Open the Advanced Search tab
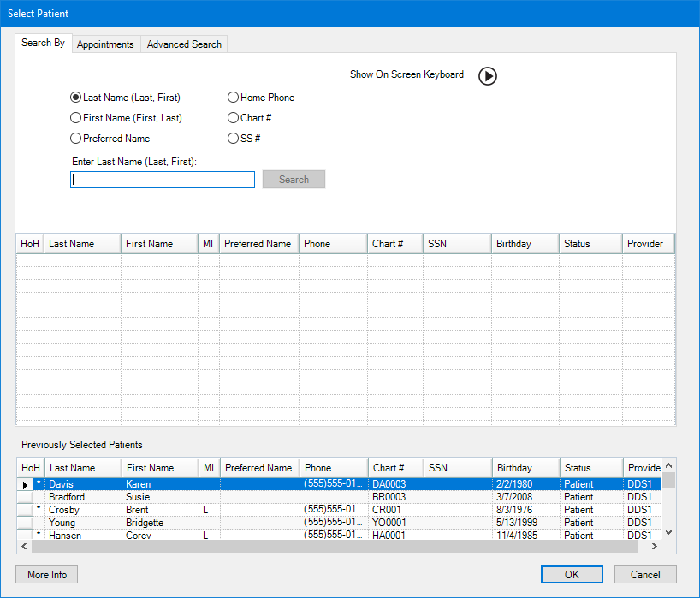The height and width of the screenshot is (598, 700). (184, 44)
